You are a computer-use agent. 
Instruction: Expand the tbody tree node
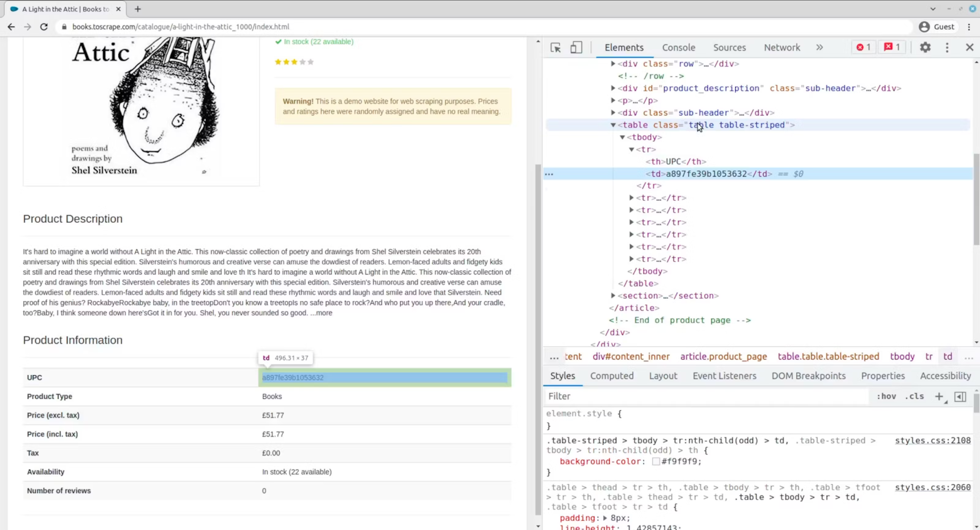click(x=622, y=137)
